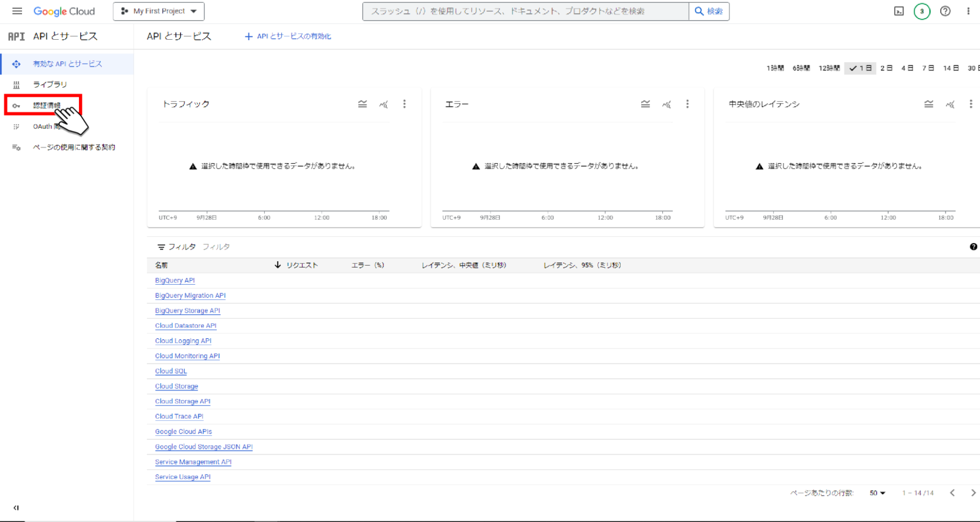This screenshot has height=522, width=980.
Task: Open the BigQuery Storage API link
Action: [x=187, y=311]
